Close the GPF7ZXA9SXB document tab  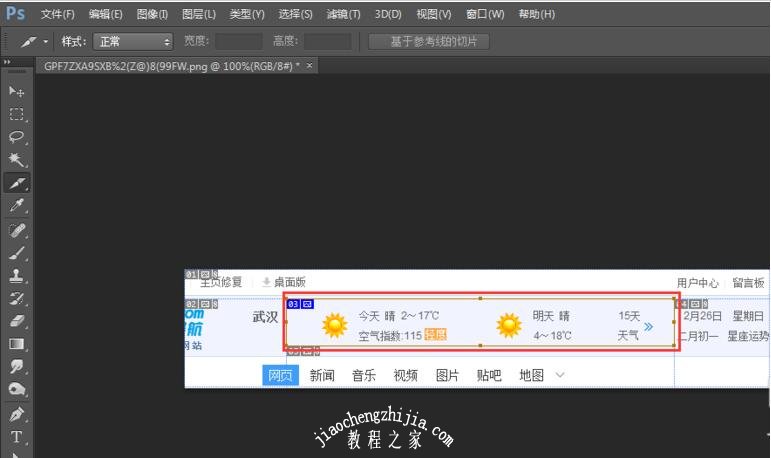tap(309, 65)
